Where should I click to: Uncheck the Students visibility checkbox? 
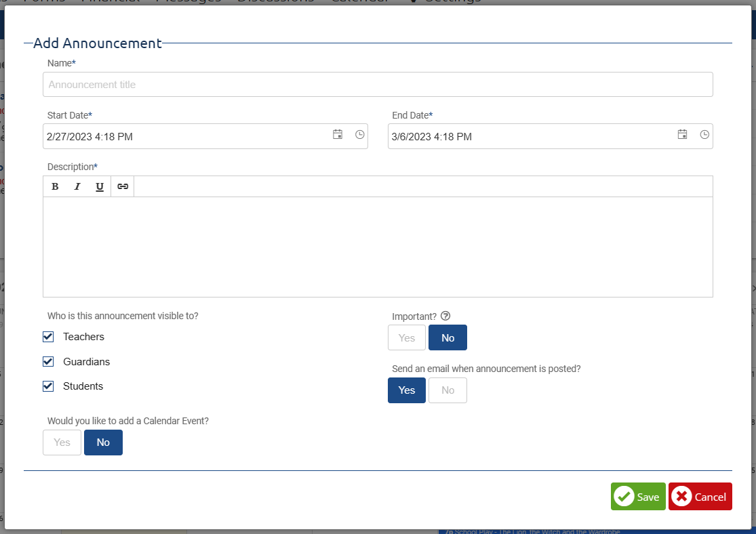48,386
